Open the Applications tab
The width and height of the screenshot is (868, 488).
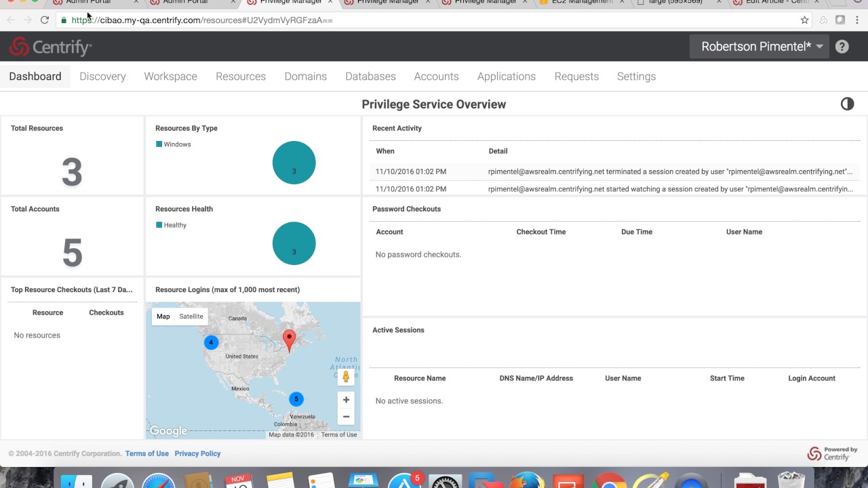[507, 77]
